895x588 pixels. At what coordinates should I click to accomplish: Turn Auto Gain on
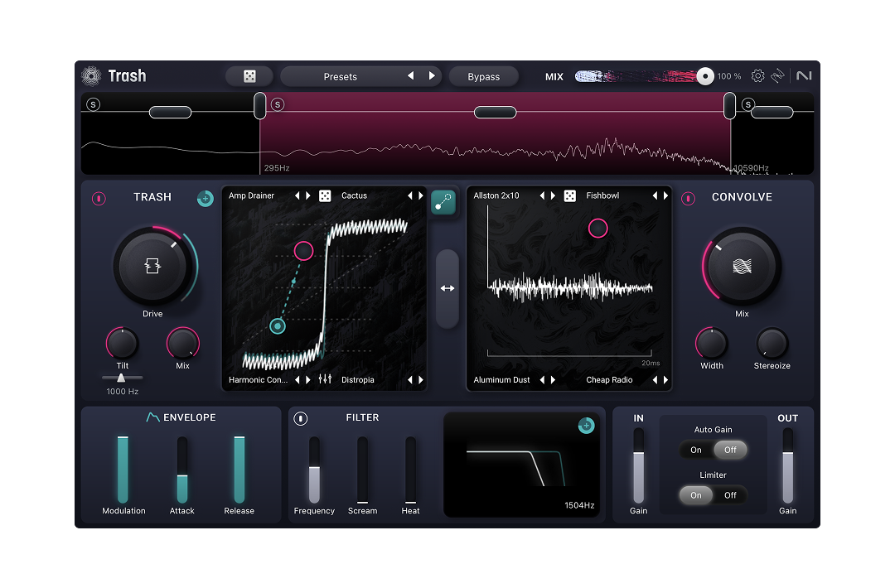[696, 451]
